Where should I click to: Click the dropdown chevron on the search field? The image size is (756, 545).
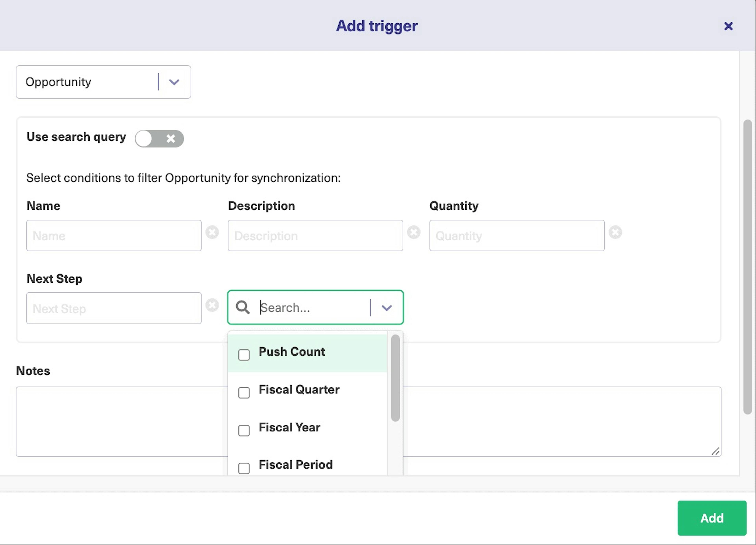(387, 307)
